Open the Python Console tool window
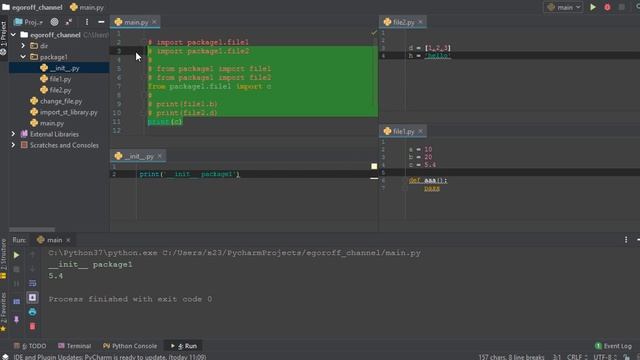The image size is (640, 360). coord(130,346)
